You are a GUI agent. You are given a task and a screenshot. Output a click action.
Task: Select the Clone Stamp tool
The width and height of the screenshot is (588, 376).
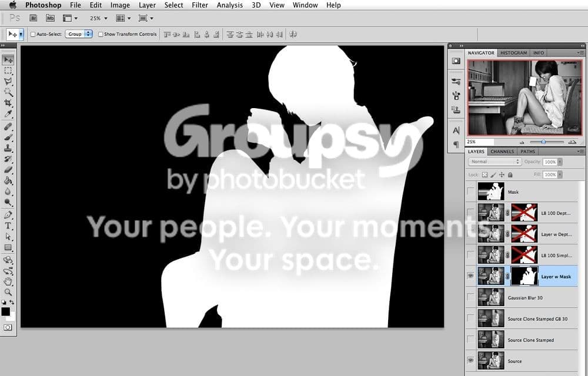(x=8, y=148)
